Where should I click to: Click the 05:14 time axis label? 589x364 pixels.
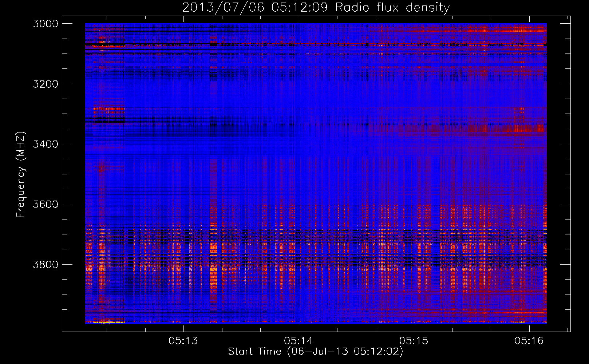tap(299, 341)
